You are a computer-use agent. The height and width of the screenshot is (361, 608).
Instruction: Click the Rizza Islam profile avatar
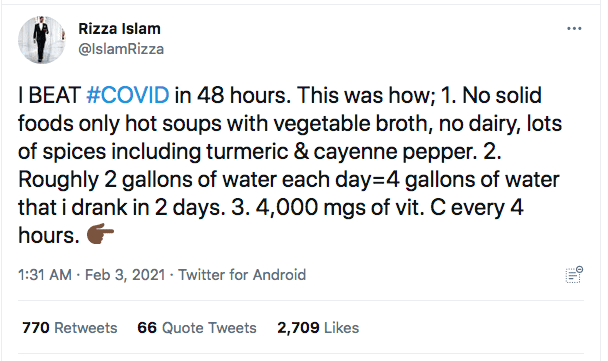pos(41,40)
